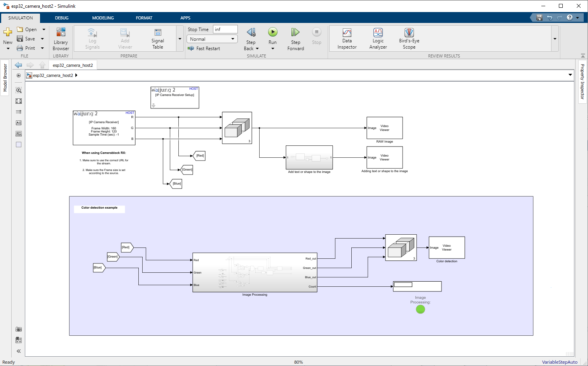Image resolution: width=588 pixels, height=366 pixels.
Task: Switch to the APPS tab
Action: click(x=185, y=18)
